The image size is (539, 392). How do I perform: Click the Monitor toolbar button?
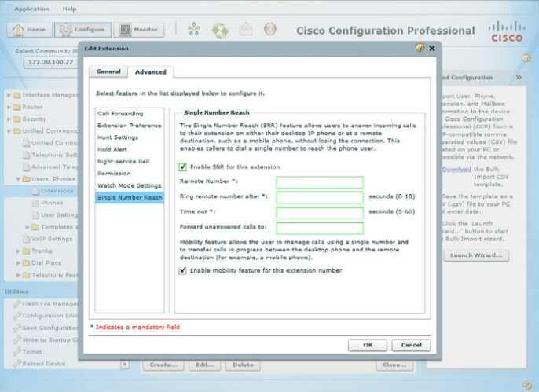click(139, 30)
